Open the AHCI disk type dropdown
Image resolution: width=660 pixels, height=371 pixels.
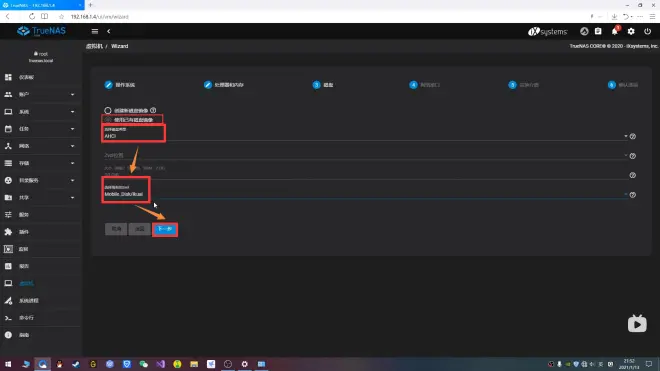tap(365, 136)
